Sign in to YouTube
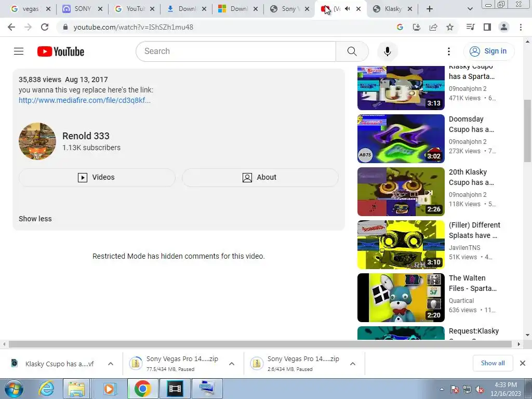The height and width of the screenshot is (399, 532). pyautogui.click(x=488, y=51)
